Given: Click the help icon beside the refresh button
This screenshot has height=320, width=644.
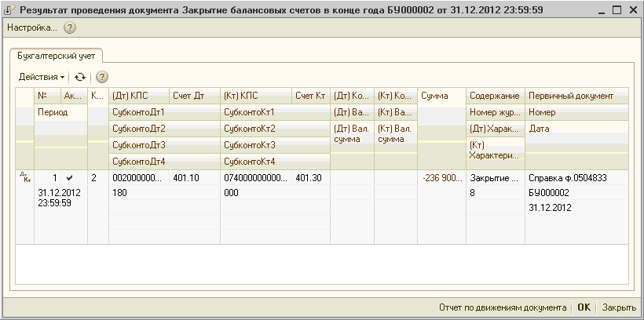Looking at the screenshot, I should tap(101, 77).
